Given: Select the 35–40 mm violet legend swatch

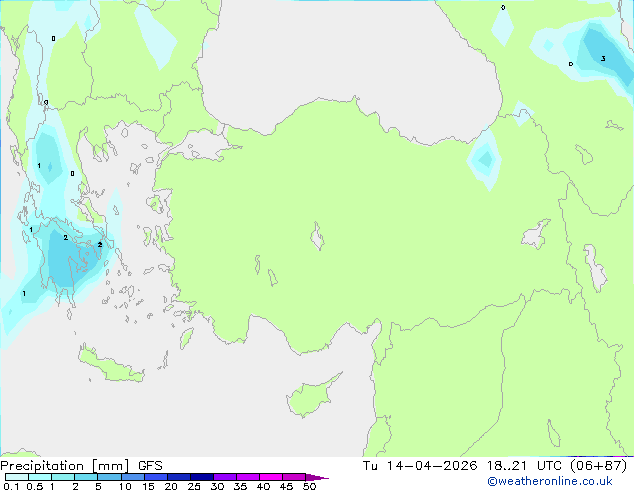Looking at the screenshot, I should coord(247,477).
